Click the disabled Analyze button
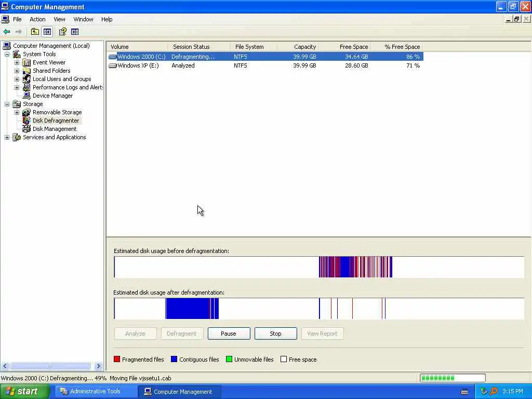532x399 pixels. click(136, 334)
